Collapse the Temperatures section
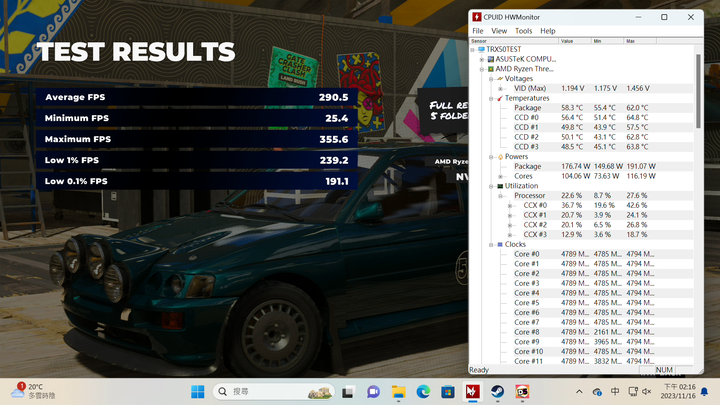This screenshot has height=405, width=720. [491, 98]
